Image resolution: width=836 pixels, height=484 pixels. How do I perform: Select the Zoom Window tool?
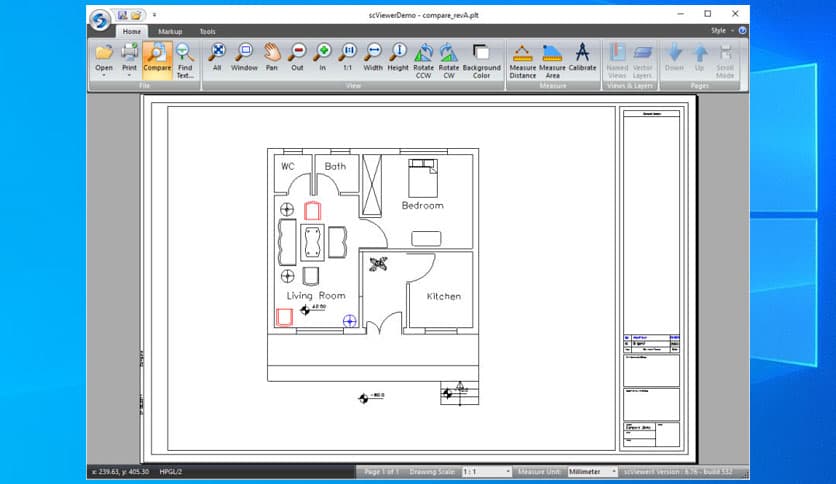[x=244, y=57]
